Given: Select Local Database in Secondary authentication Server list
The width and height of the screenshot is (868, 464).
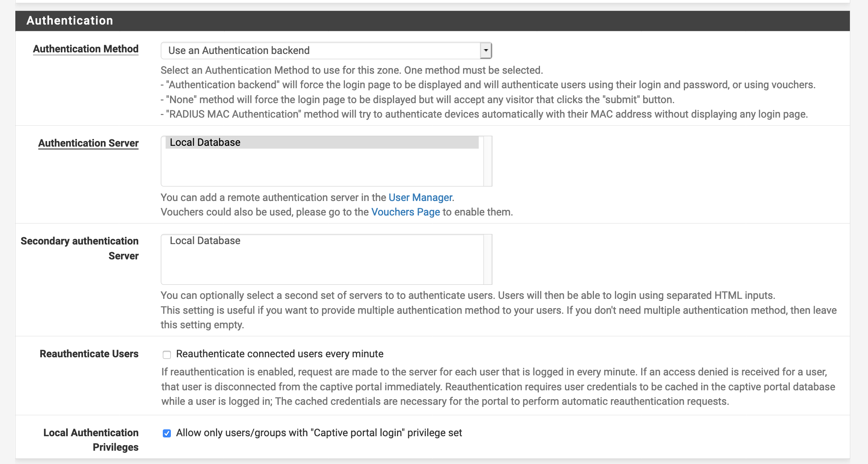Looking at the screenshot, I should click(205, 241).
